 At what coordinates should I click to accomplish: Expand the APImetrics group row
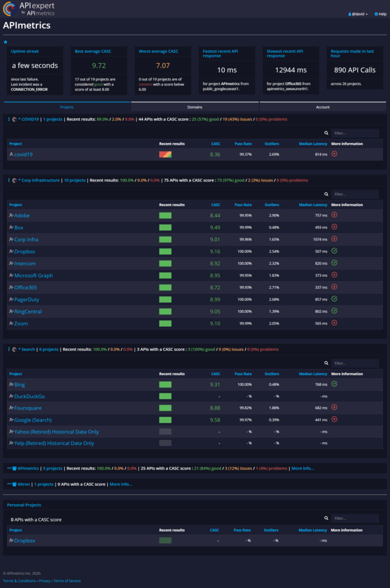point(9,469)
